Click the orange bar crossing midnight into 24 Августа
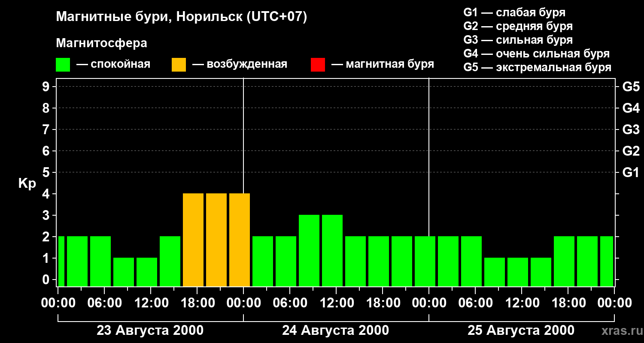This screenshot has width=644, height=343. click(240, 240)
